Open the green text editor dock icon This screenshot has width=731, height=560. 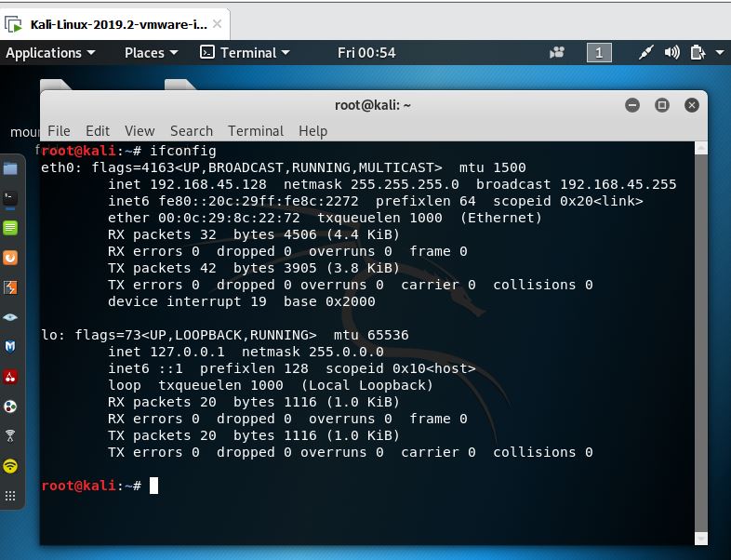(10, 228)
